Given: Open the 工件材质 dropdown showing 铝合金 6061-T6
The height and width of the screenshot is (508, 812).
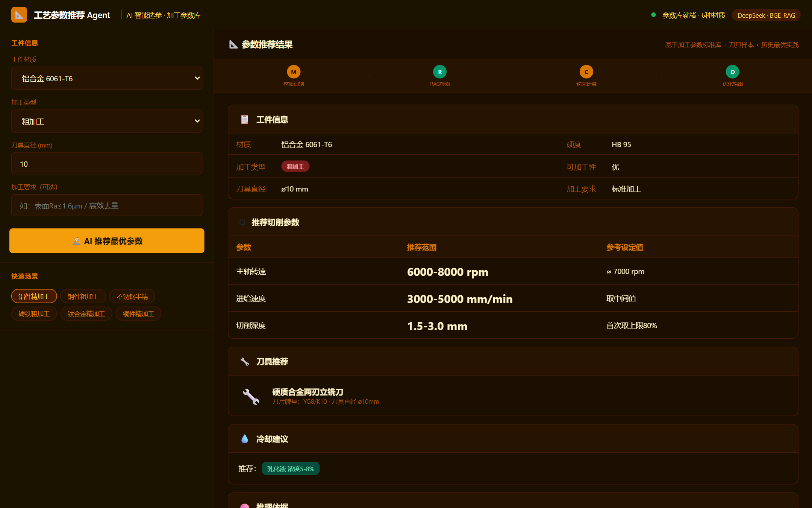Looking at the screenshot, I should [107, 78].
